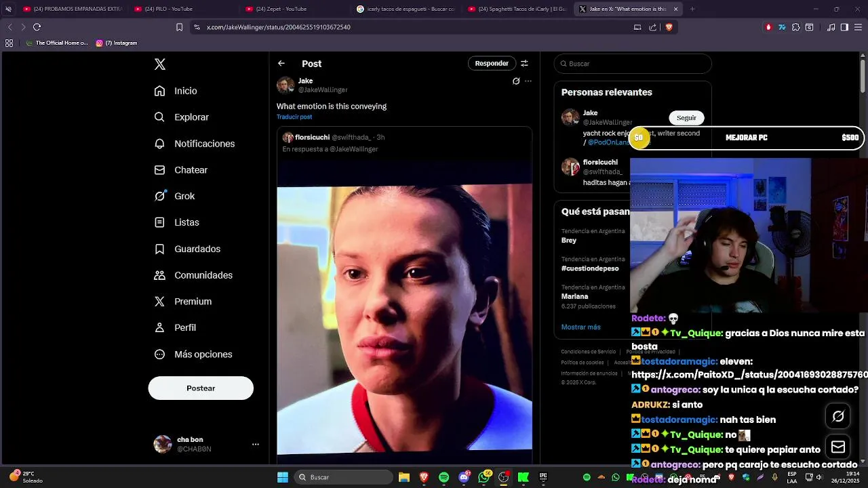Open the music note media control icon

point(831,27)
